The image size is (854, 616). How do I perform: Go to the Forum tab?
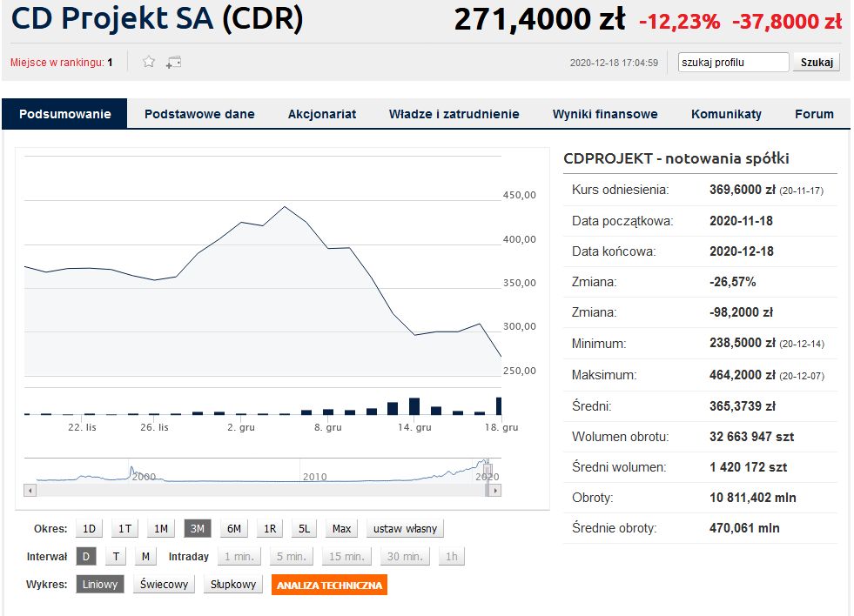pyautogui.click(x=813, y=114)
